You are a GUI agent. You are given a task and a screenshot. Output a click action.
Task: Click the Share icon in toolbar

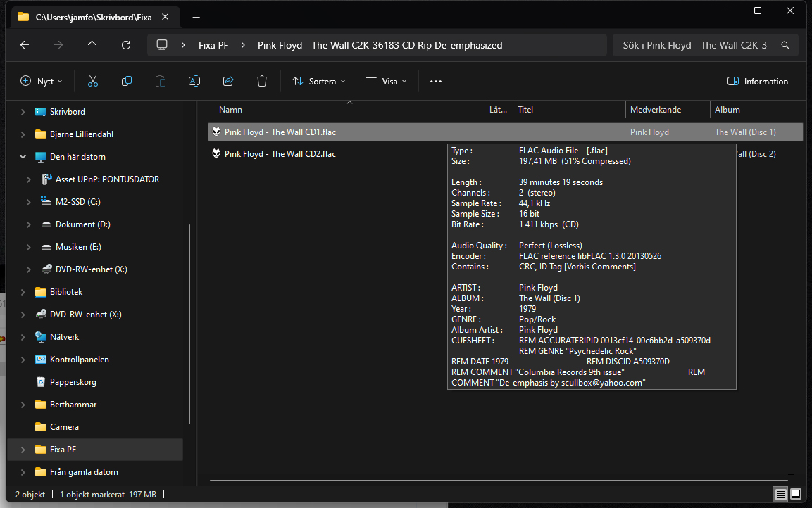[228, 81]
